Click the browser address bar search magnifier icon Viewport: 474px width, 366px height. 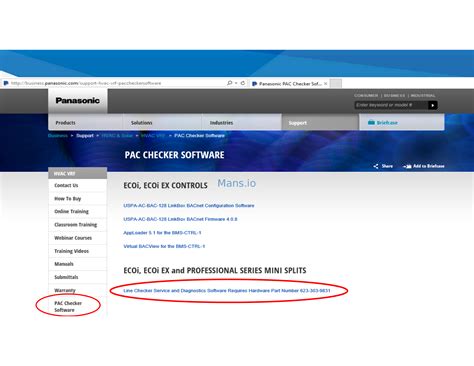(229, 83)
